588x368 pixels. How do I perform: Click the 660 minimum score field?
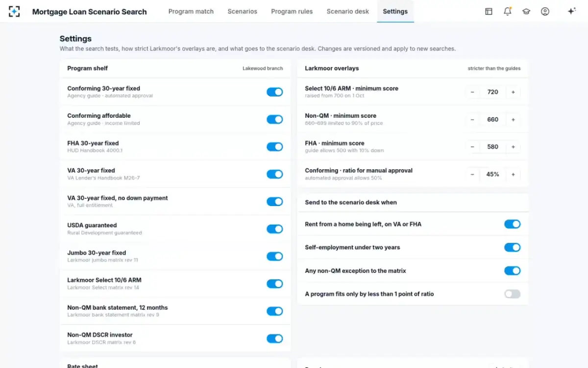(x=492, y=120)
